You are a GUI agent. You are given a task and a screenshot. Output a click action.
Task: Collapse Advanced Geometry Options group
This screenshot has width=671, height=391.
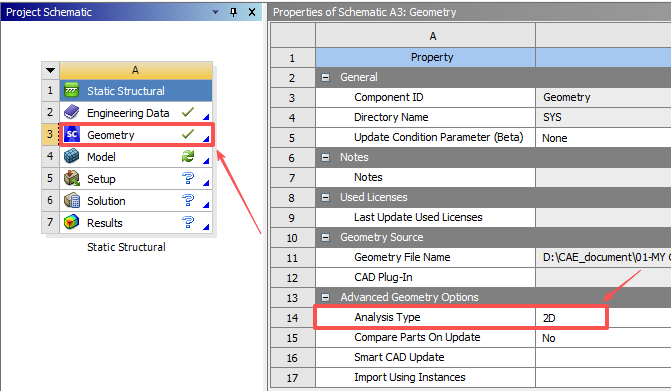tap(325, 297)
